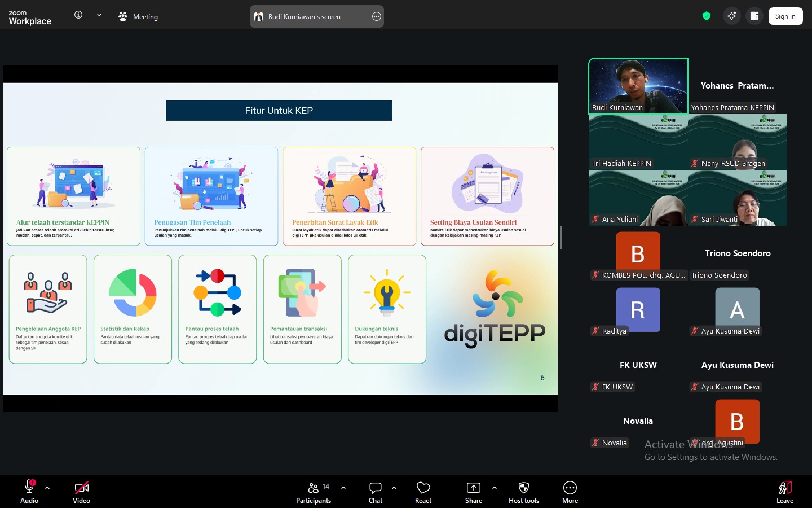Screen dimensions: 812x508
Task: Change the view layout icon
Action: coord(754,16)
